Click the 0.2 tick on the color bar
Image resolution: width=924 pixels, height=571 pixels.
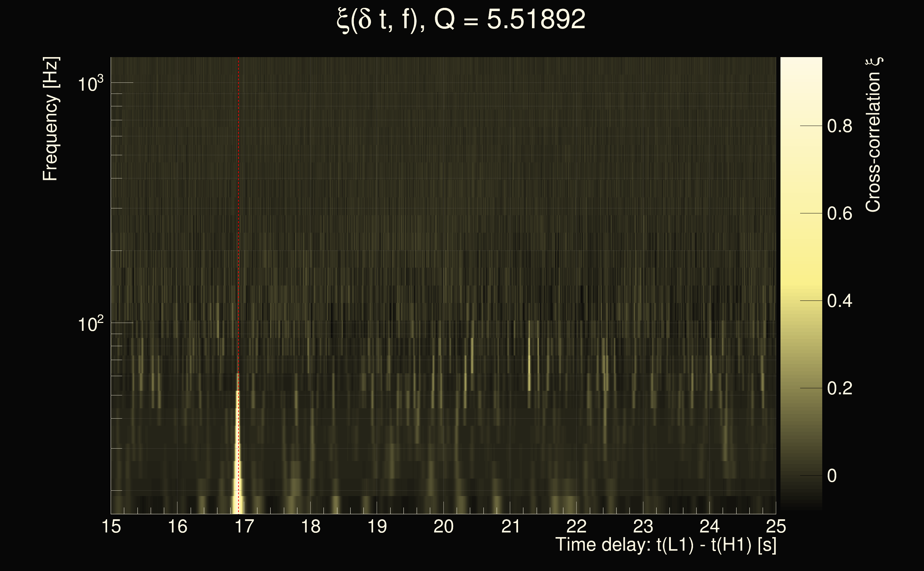point(839,388)
